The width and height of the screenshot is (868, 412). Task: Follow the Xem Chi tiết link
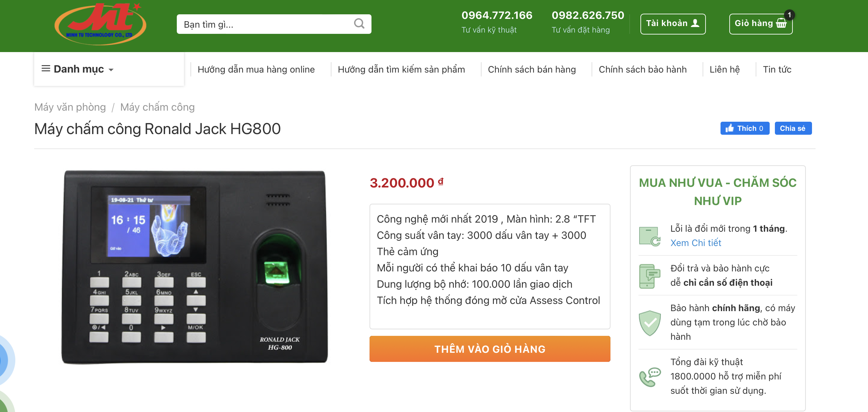pos(695,243)
